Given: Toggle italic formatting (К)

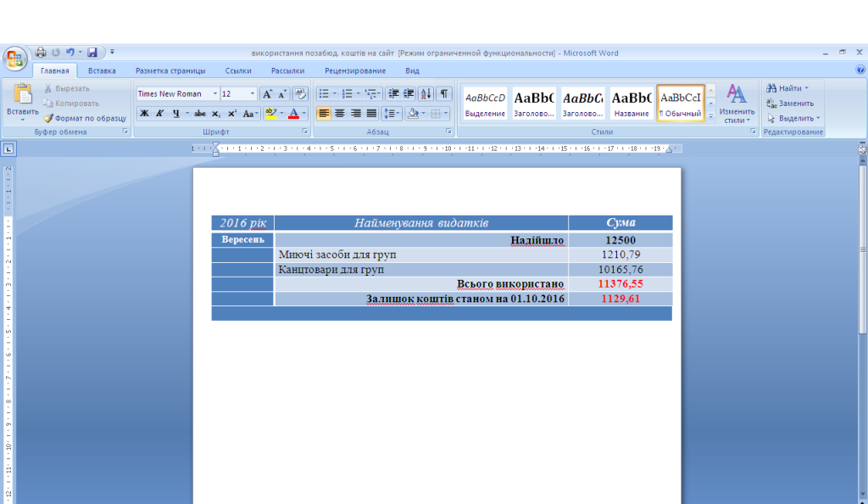Looking at the screenshot, I should [159, 113].
